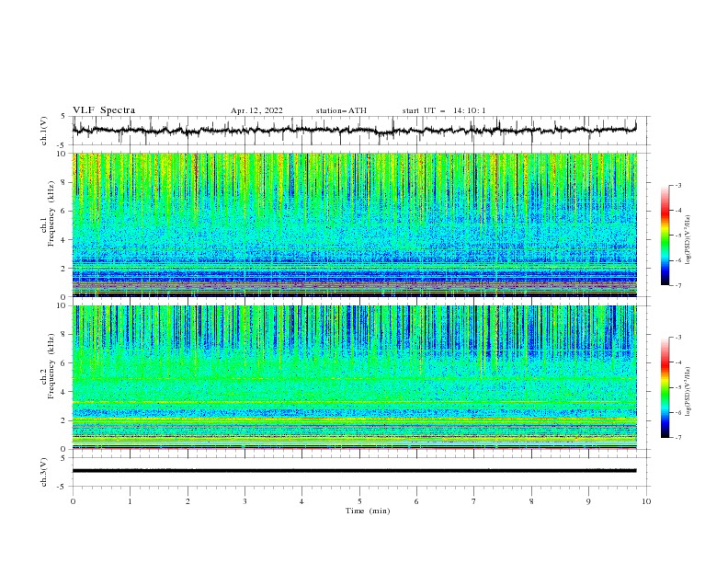Click the ch.2 spectrogram color scale bar
This screenshot has height=563, width=728.
point(665,387)
